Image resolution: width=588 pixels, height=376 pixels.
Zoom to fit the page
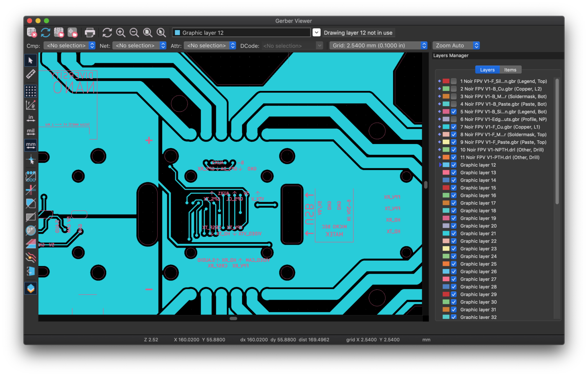point(148,33)
